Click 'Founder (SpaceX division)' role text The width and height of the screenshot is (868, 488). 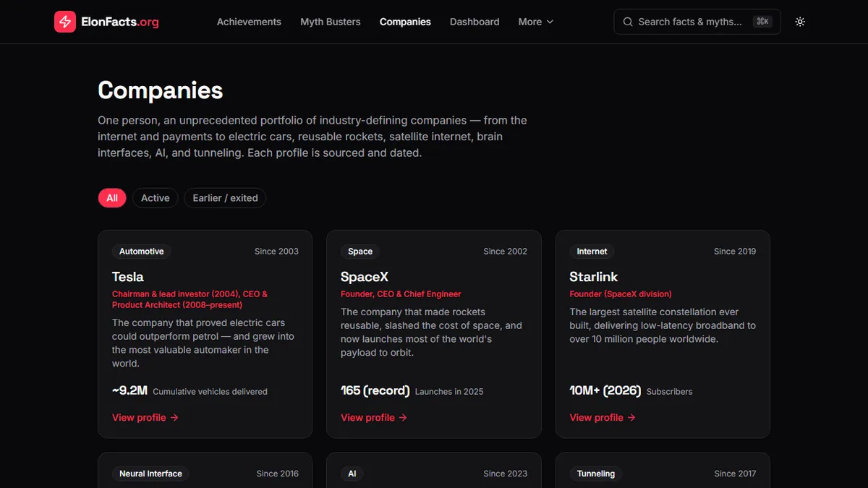coord(621,294)
